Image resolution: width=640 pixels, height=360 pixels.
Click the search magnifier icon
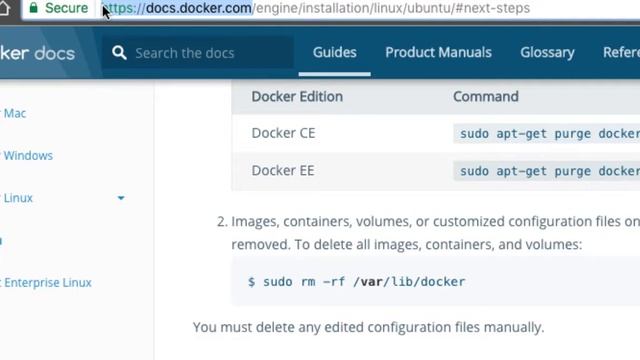[x=119, y=53]
